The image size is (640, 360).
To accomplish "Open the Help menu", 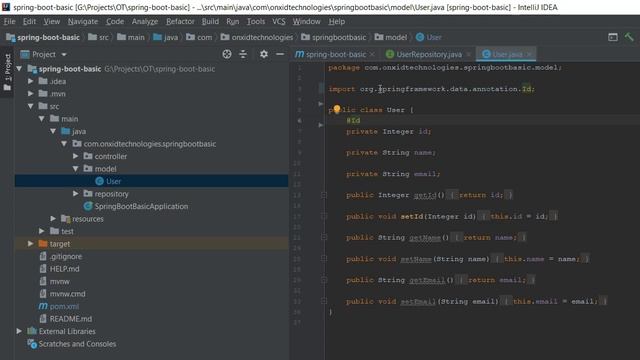I will [337, 21].
